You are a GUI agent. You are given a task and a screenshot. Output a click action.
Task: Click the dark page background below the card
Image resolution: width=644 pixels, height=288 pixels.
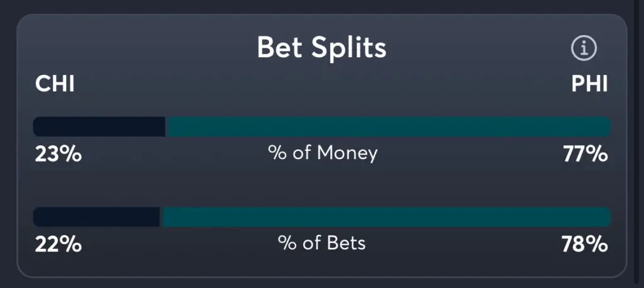pos(322,283)
